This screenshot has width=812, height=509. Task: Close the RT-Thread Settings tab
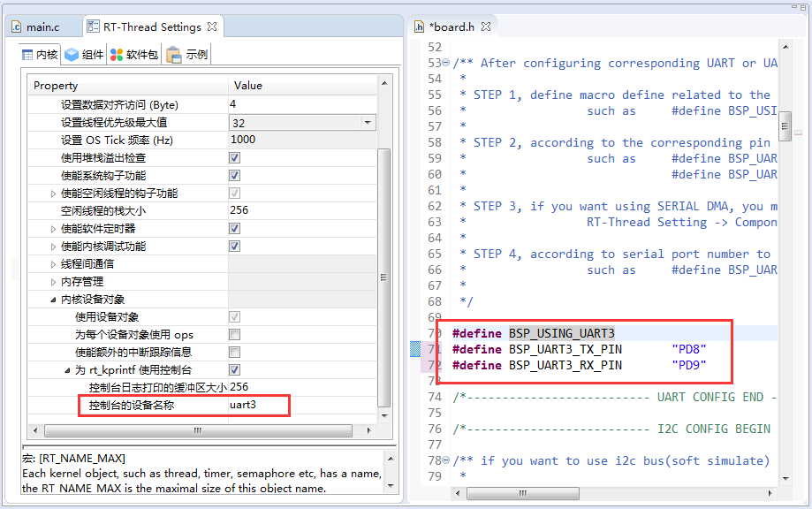click(x=212, y=27)
